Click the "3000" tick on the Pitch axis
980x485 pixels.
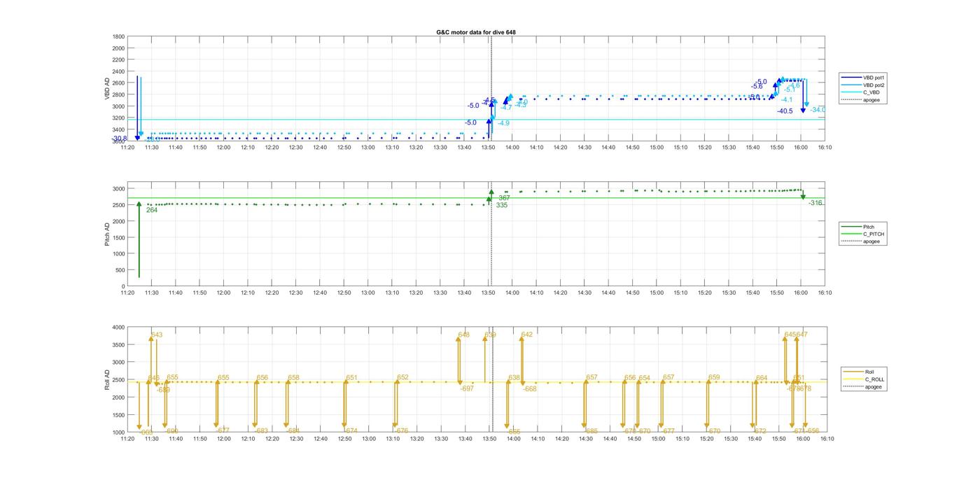point(119,189)
